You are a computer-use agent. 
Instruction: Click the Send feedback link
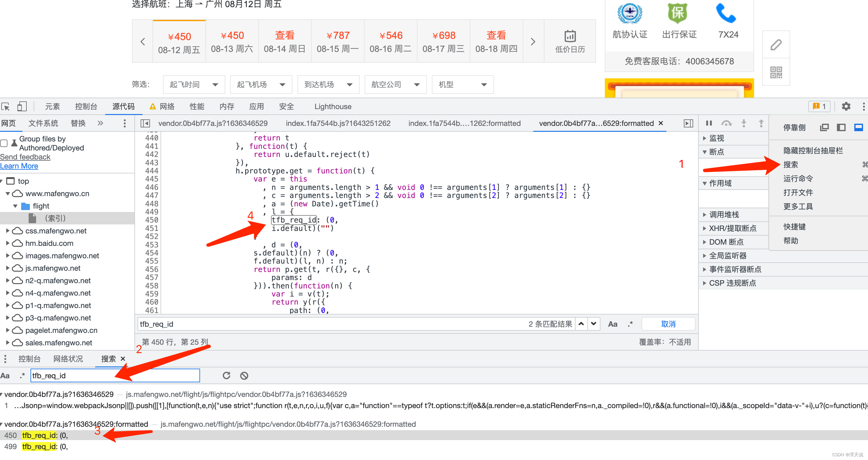coord(25,157)
